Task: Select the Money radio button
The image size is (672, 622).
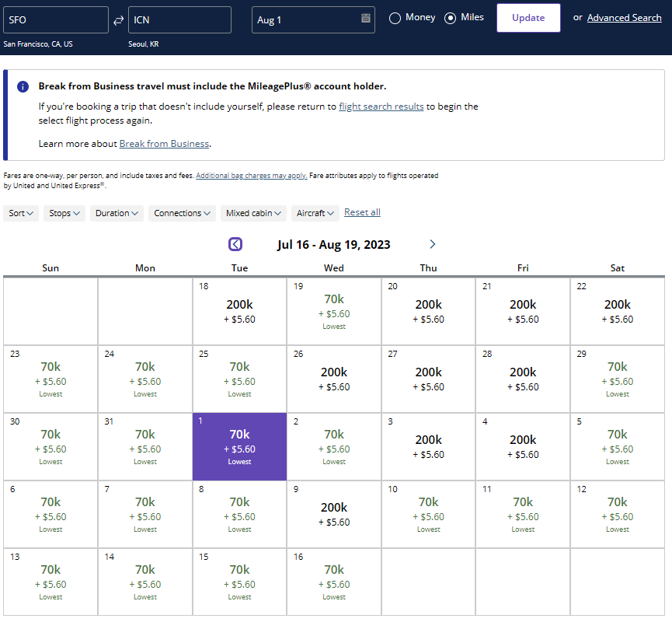Action: [395, 18]
